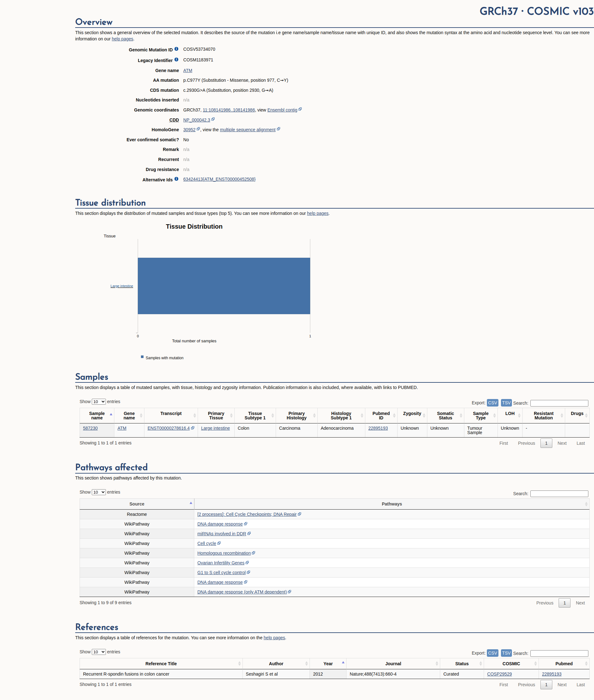
Task: Click the References table search field
Action: coord(559,653)
